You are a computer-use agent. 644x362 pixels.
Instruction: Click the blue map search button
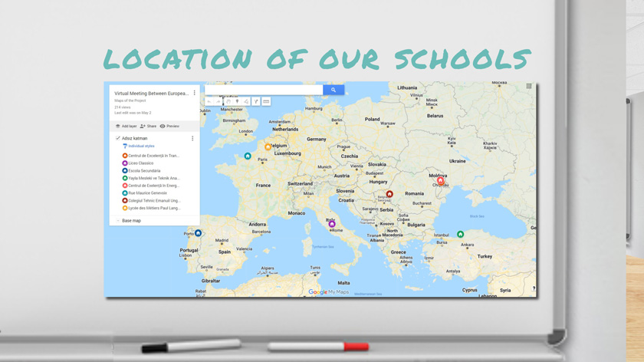[x=333, y=90]
